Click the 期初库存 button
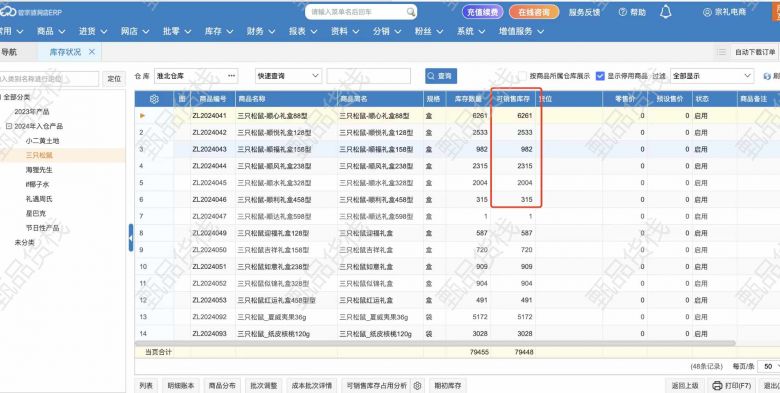This screenshot has height=393, width=780. (x=448, y=386)
